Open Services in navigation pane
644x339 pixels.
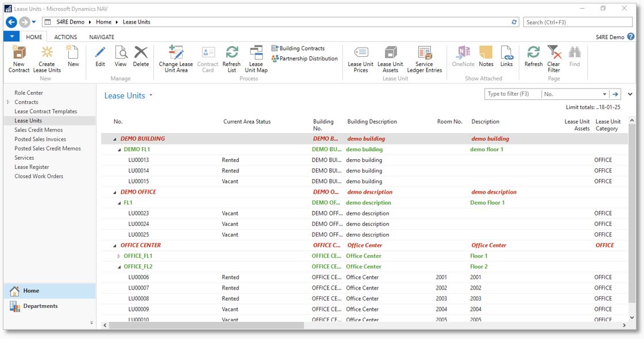24,158
